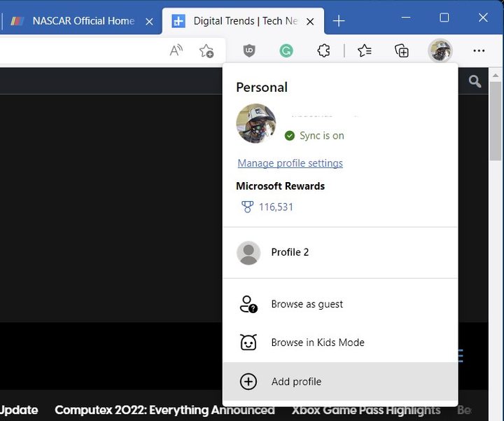
Task: Click the large Personal profile picture
Action: click(256, 123)
